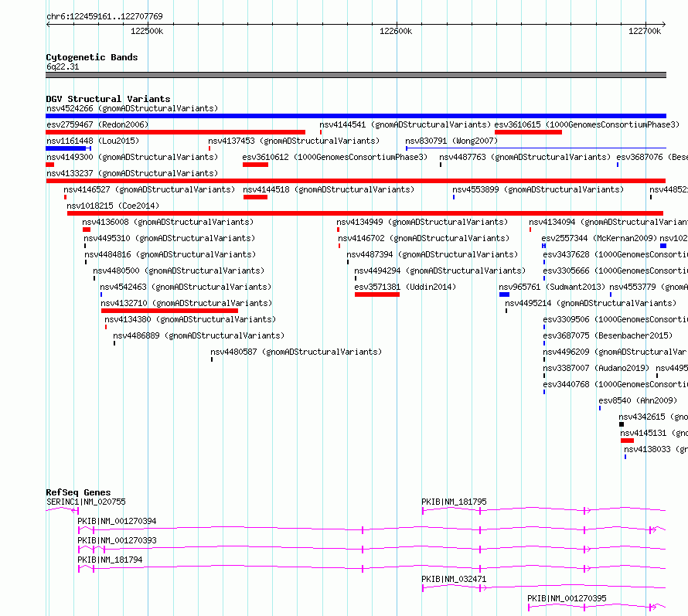Select nsv4133237 variant label
Screen dimensions: 688x616
(132, 173)
